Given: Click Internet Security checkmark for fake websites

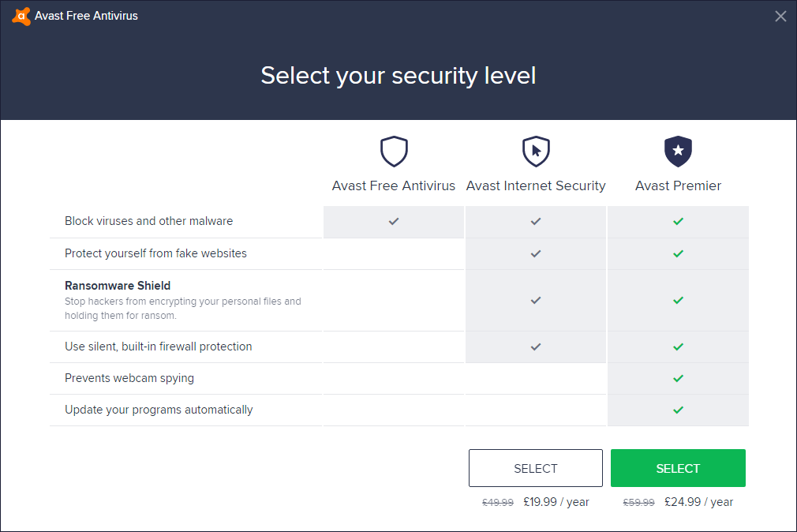Looking at the screenshot, I should (x=536, y=254).
